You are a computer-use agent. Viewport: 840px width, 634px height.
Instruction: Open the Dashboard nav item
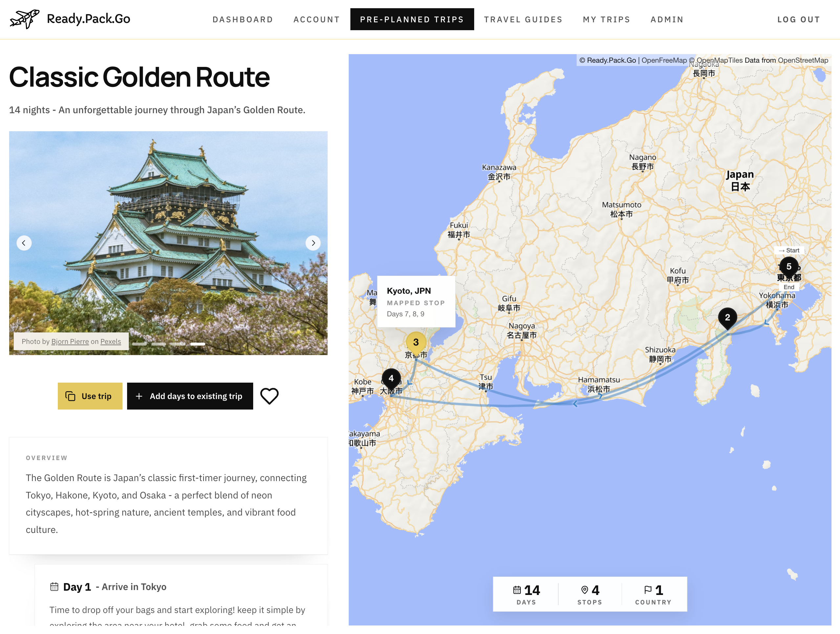coord(243,19)
